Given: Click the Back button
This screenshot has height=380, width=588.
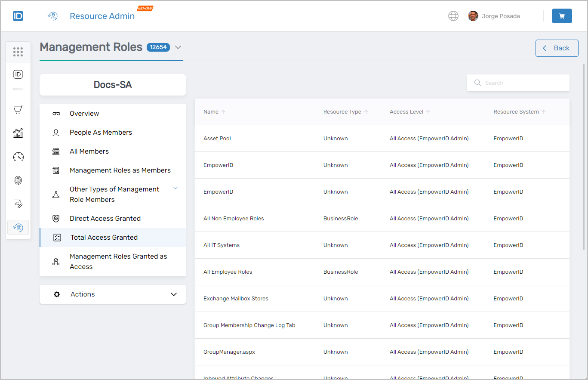Looking at the screenshot, I should tap(557, 48).
